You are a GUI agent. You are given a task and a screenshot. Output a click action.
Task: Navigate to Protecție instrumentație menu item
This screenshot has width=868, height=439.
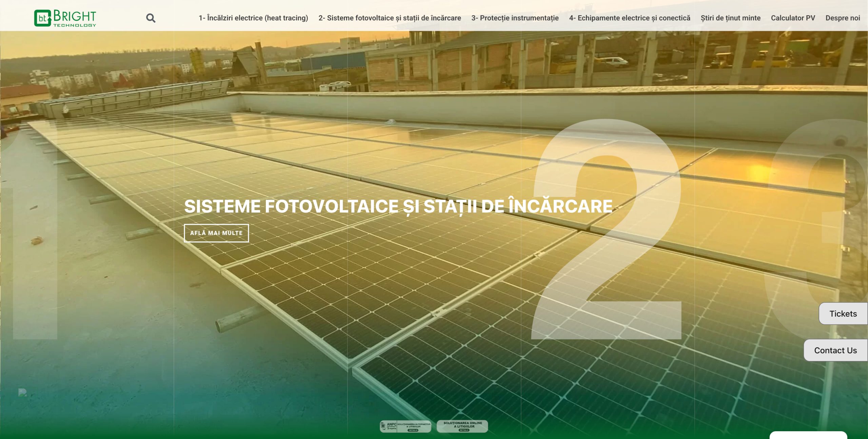coord(515,18)
